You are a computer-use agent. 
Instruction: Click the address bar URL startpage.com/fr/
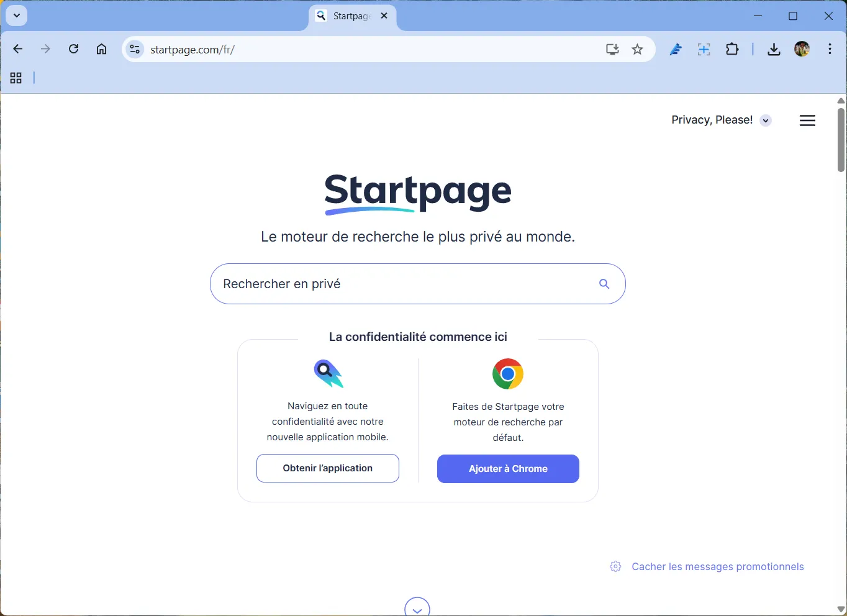(192, 50)
